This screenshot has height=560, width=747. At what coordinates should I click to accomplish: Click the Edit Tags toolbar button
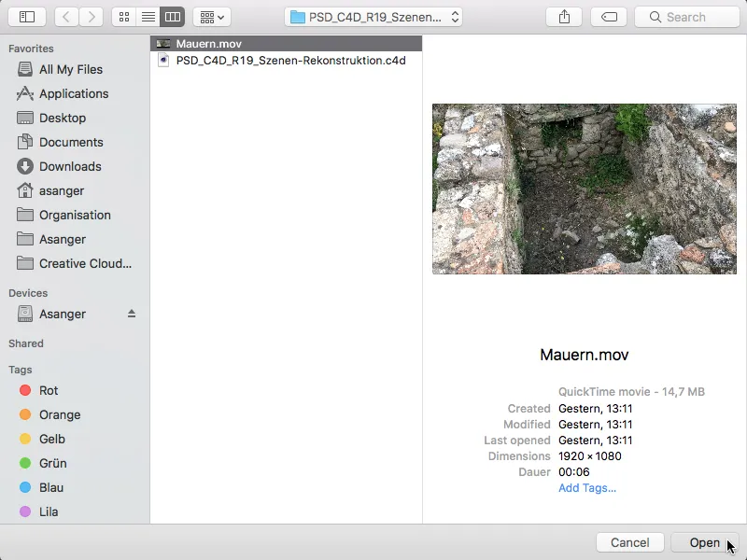coord(609,17)
